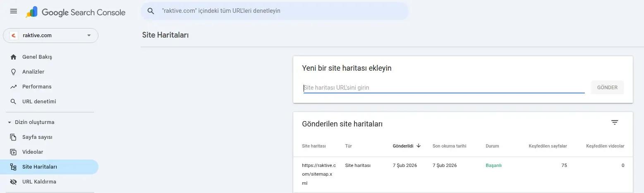
Task: Open the Videolar indexing report
Action: pyautogui.click(x=50, y=152)
